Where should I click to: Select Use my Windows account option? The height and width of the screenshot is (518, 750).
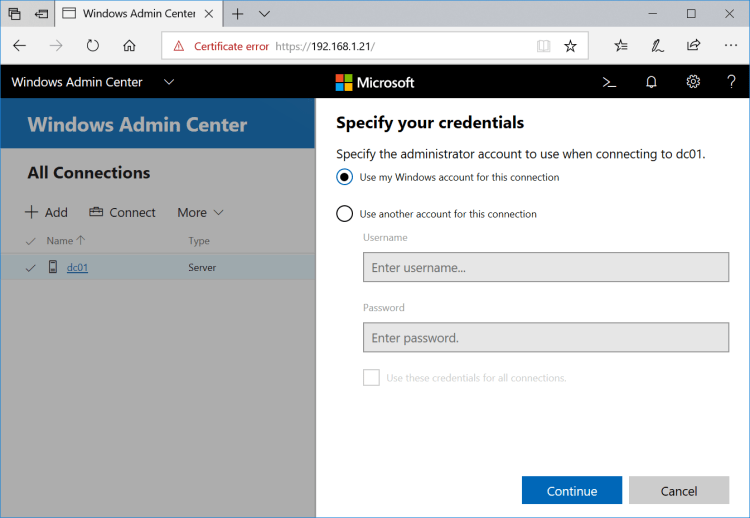point(345,177)
